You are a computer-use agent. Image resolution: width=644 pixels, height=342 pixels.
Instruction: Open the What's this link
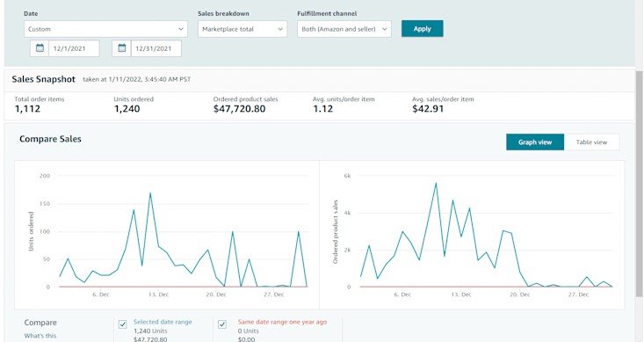click(40, 336)
